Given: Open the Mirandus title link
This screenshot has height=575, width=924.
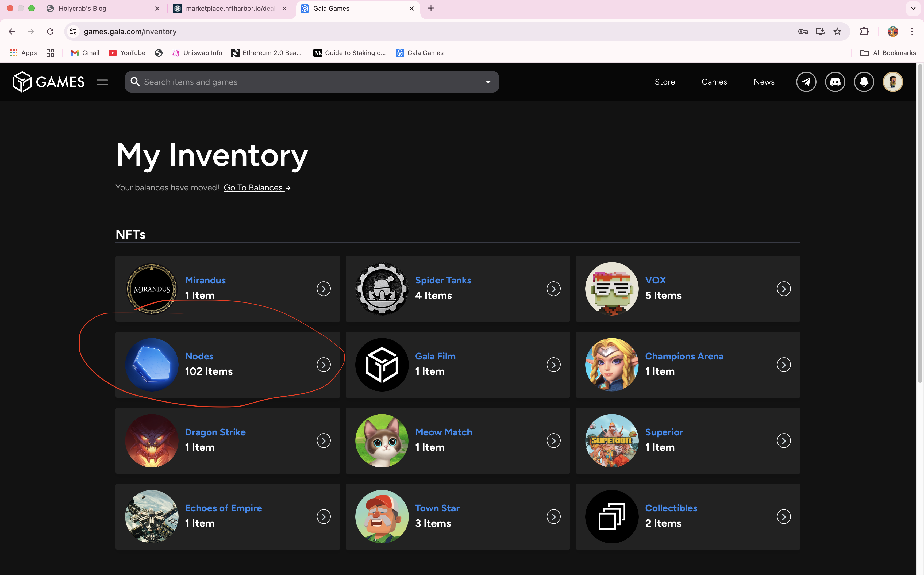Looking at the screenshot, I should point(205,280).
